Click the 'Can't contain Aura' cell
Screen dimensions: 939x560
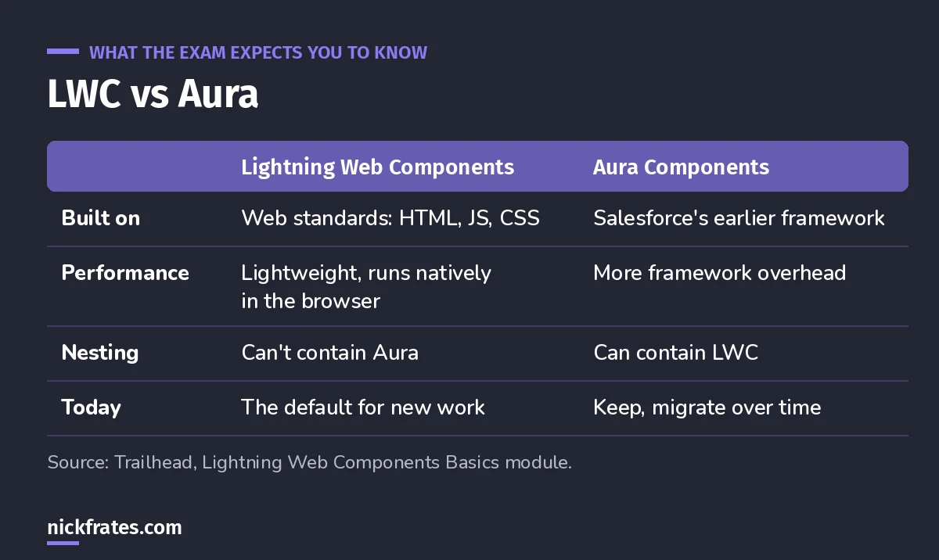coord(329,353)
